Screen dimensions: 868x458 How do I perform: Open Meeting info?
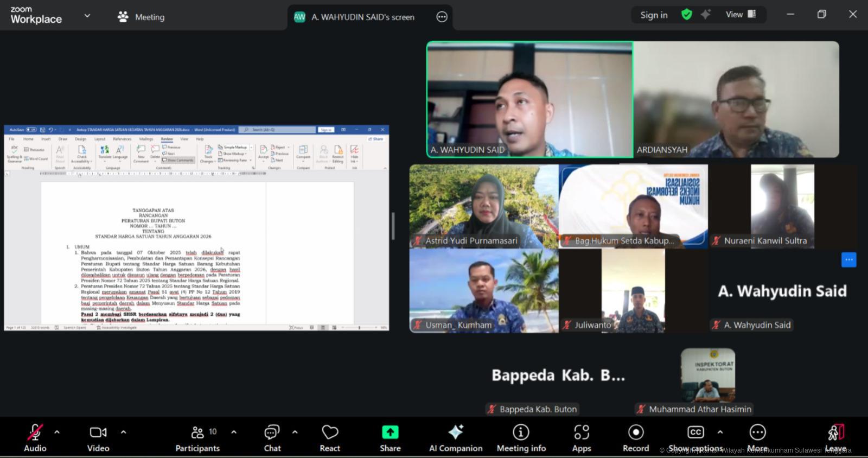[521, 438]
